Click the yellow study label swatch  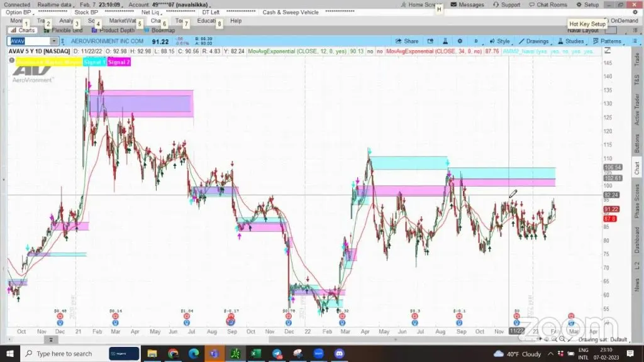pyautogui.click(x=49, y=62)
